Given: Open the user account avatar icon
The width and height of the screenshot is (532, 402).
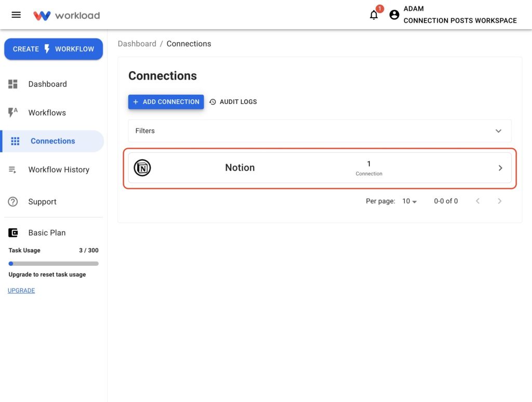Looking at the screenshot, I should point(394,15).
